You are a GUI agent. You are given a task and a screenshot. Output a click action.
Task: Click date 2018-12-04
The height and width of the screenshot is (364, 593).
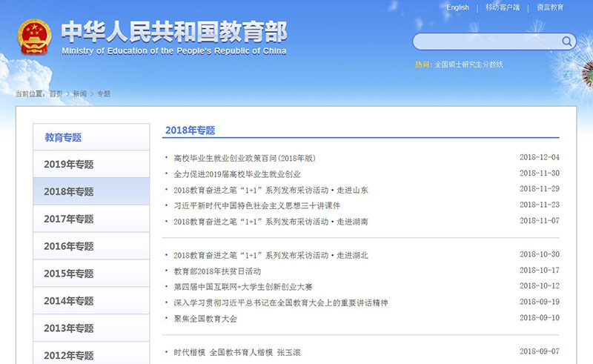[x=540, y=157]
